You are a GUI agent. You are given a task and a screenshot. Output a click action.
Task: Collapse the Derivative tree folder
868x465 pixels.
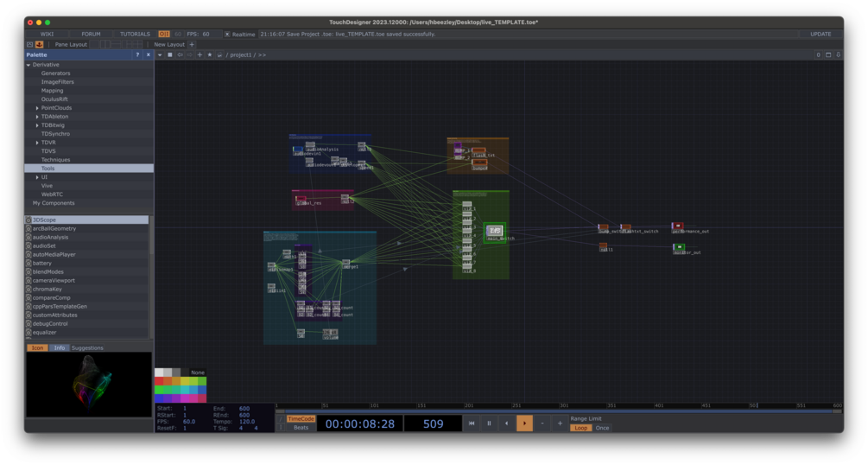click(x=29, y=65)
